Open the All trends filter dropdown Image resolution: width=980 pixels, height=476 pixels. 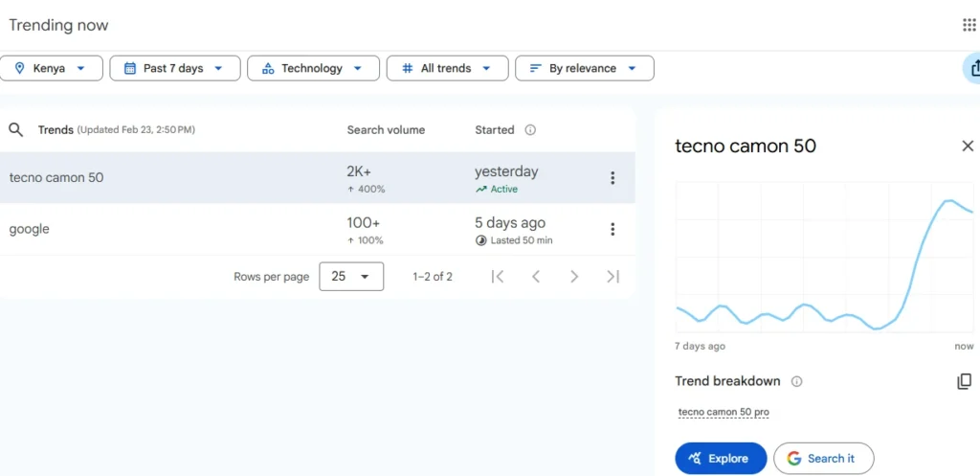[448, 68]
